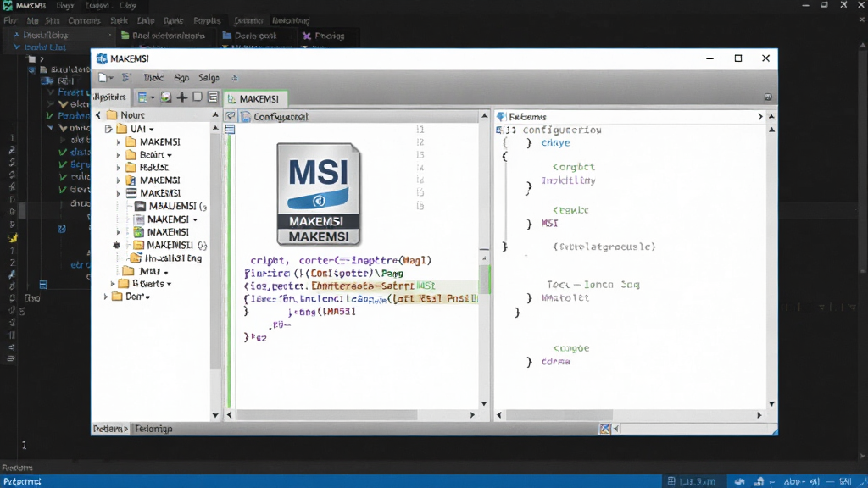Expand the Den folder node
The image size is (868, 488).
(x=106, y=297)
